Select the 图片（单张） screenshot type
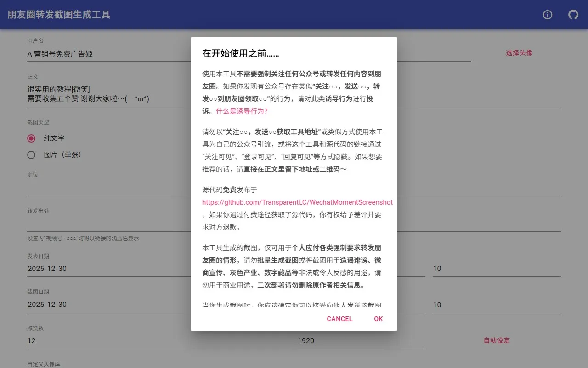Image resolution: width=588 pixels, height=368 pixels. point(31,155)
